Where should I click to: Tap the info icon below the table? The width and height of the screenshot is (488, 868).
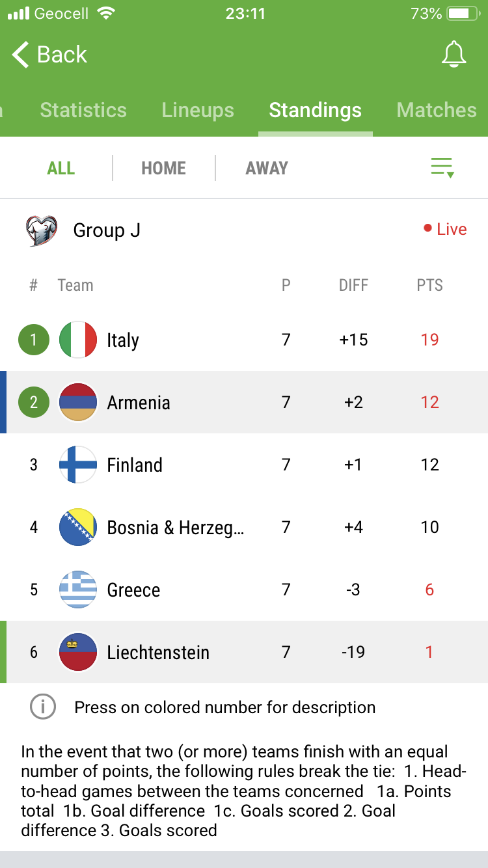[43, 707]
